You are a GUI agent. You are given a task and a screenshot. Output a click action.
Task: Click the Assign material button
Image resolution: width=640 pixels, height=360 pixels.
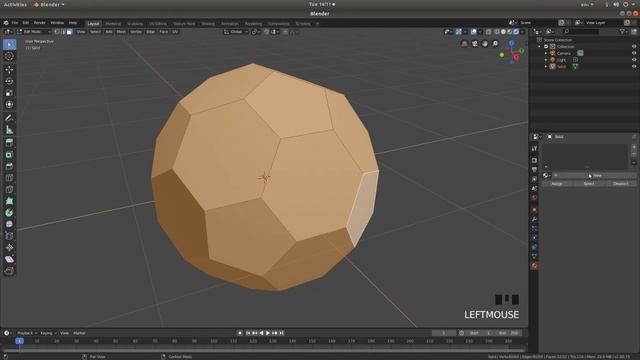(557, 184)
